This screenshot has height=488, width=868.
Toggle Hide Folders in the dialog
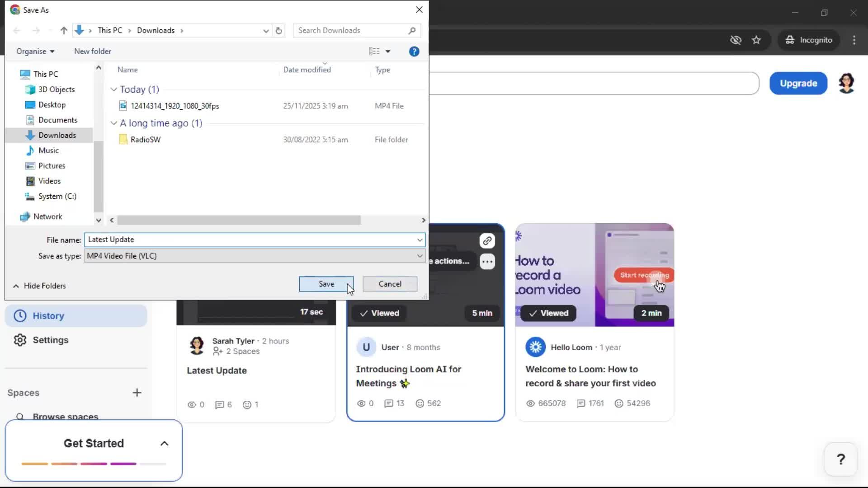(39, 286)
